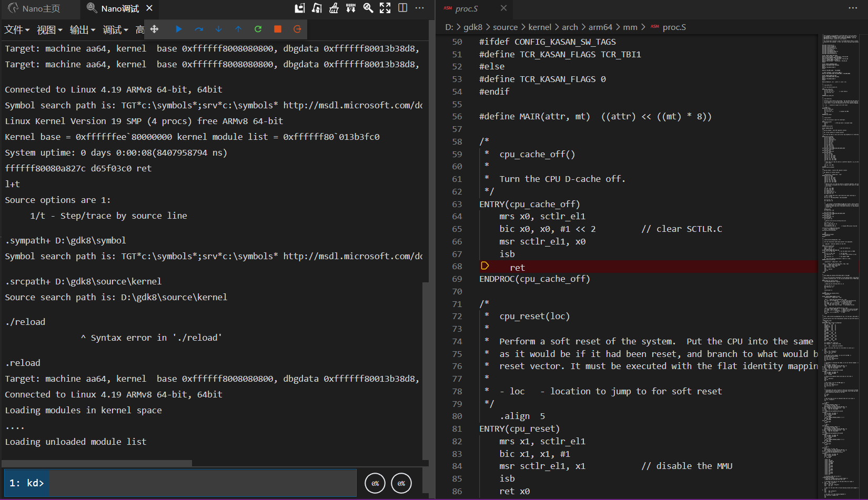868x500 pixels.
Task: Click the arch breadcrumb segment
Action: coord(570,27)
